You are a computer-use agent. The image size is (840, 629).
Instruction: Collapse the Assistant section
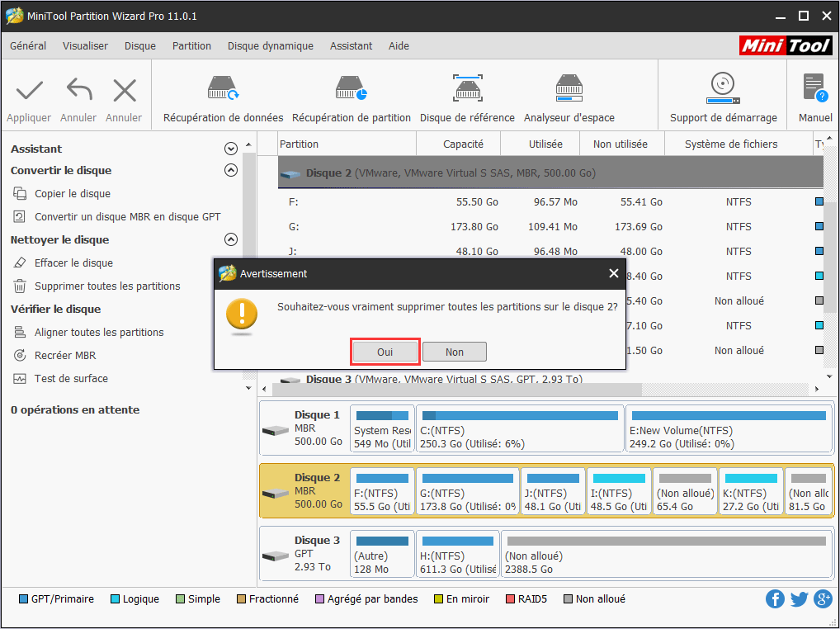(231, 148)
